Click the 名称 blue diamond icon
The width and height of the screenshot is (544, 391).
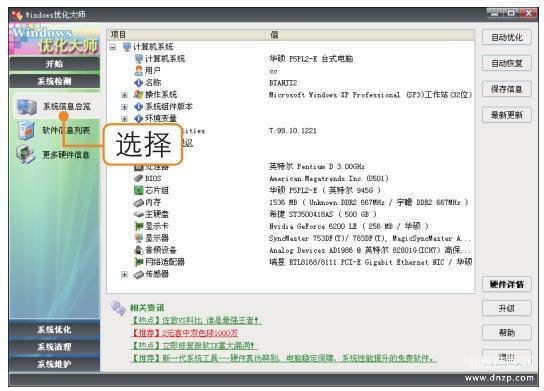click(139, 83)
